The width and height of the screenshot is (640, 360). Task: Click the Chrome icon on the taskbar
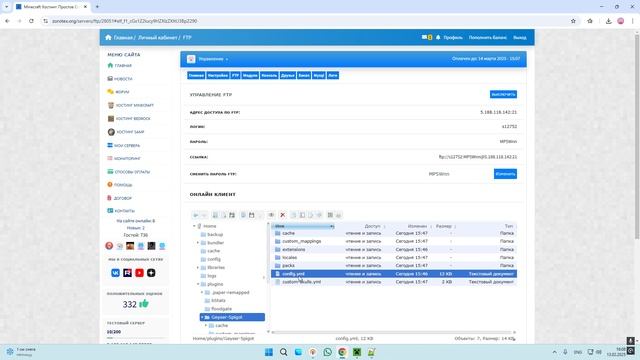[342, 352]
